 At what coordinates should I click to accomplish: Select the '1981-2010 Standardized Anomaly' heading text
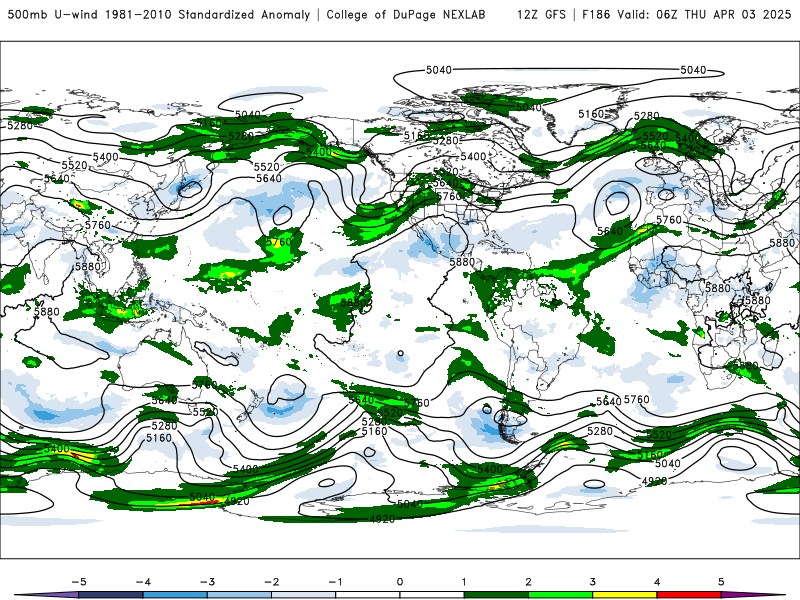coord(208,14)
